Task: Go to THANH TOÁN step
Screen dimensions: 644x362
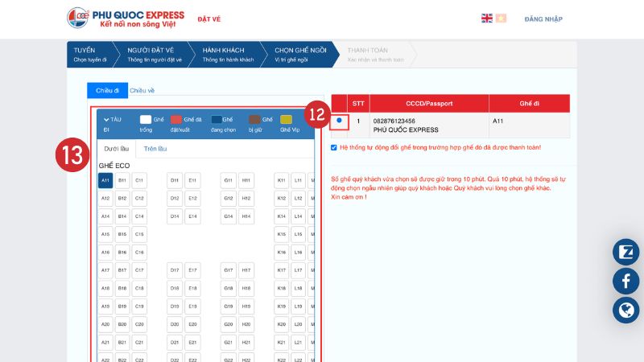Action: coord(375,54)
